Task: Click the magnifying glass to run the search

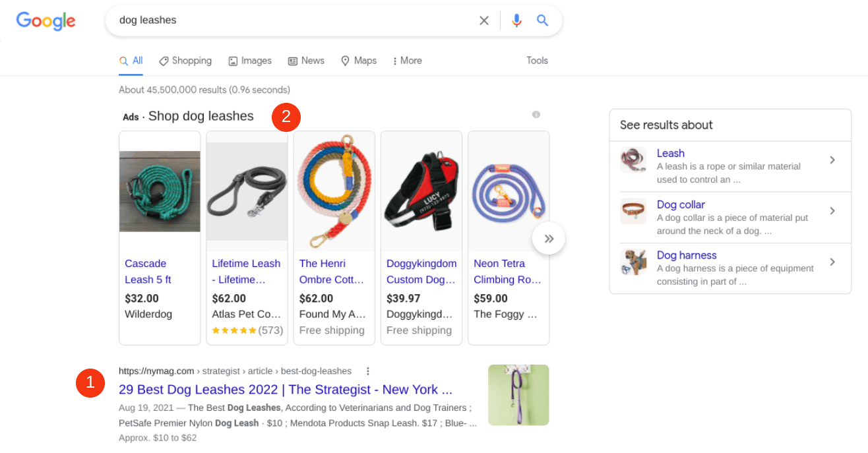Action: pyautogui.click(x=542, y=20)
